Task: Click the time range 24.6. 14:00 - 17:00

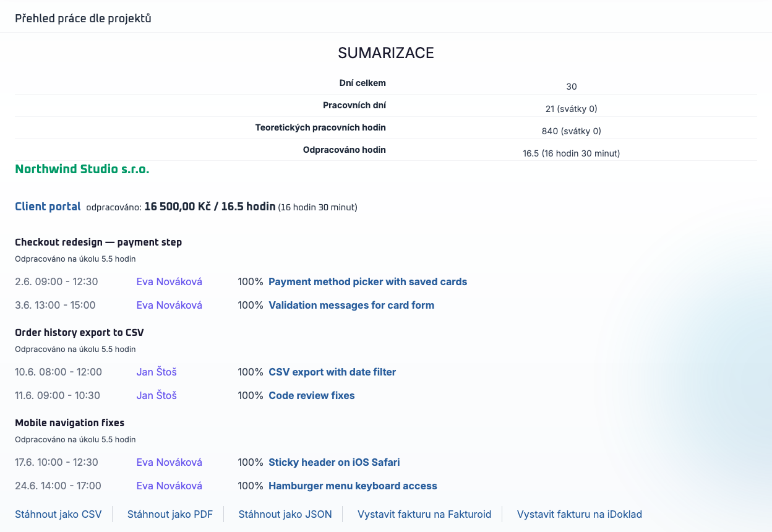Action: tap(58, 486)
